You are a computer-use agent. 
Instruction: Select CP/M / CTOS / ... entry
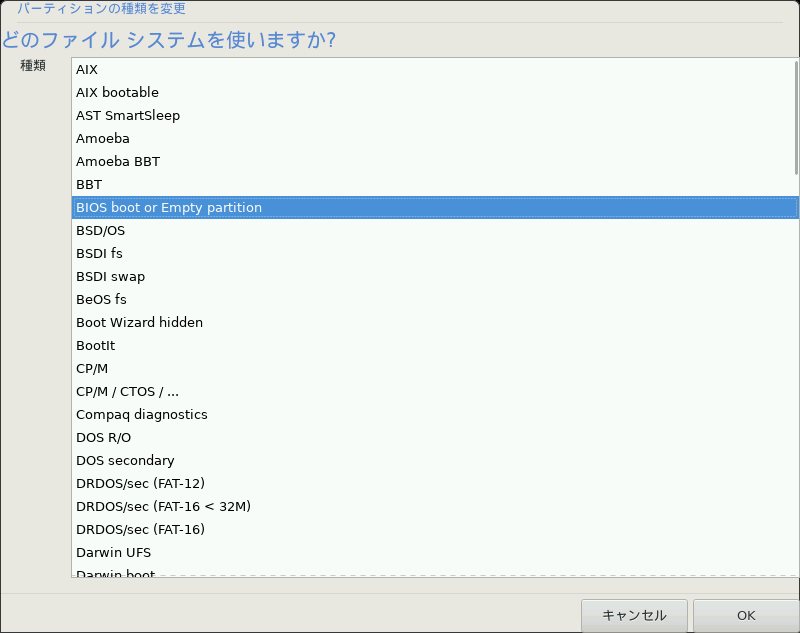[435, 391]
